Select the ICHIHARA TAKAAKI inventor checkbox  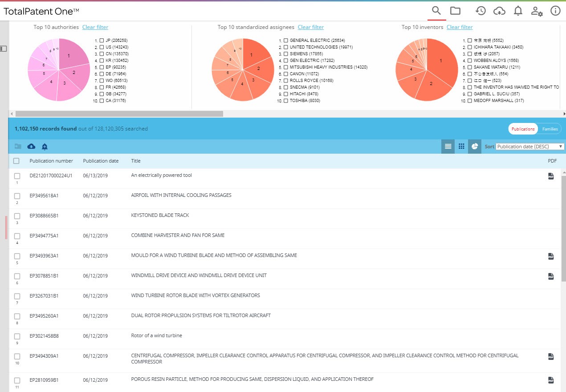[x=470, y=47]
